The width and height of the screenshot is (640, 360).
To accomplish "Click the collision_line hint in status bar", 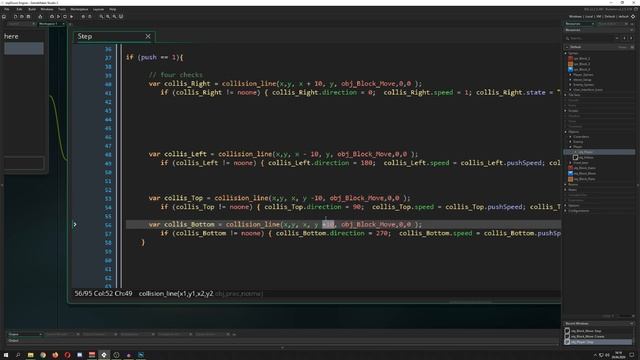I will click(201, 293).
